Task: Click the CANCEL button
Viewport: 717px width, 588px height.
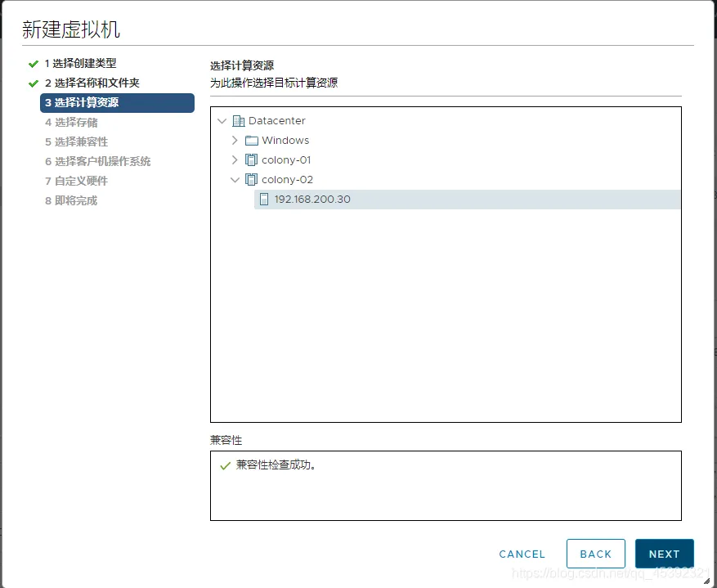Action: (x=522, y=554)
